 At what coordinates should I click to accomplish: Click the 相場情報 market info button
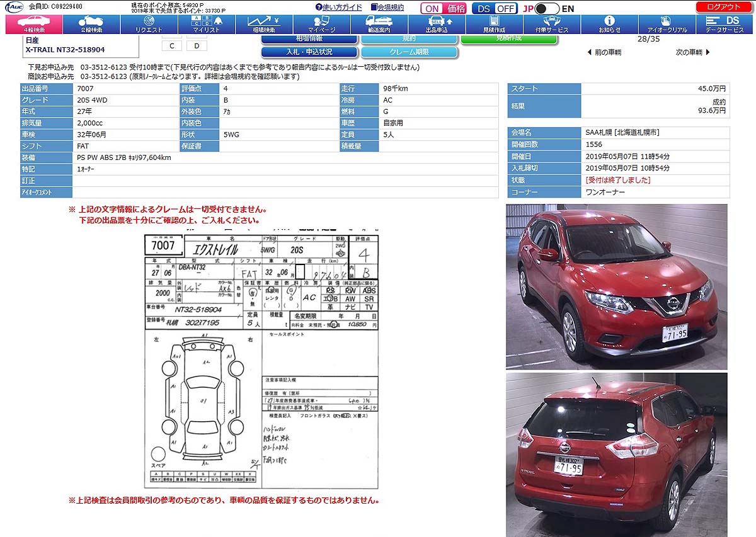coord(309,39)
